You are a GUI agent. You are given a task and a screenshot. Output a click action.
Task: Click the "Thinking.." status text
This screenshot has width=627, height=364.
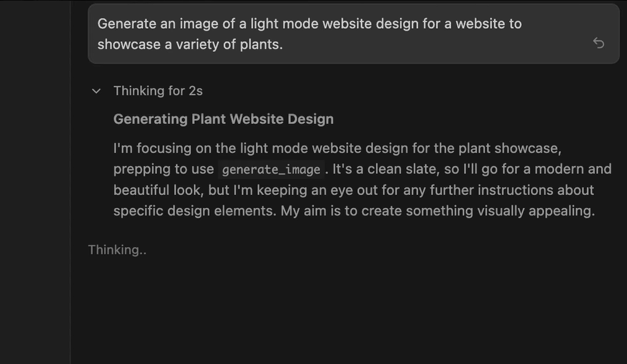(117, 250)
